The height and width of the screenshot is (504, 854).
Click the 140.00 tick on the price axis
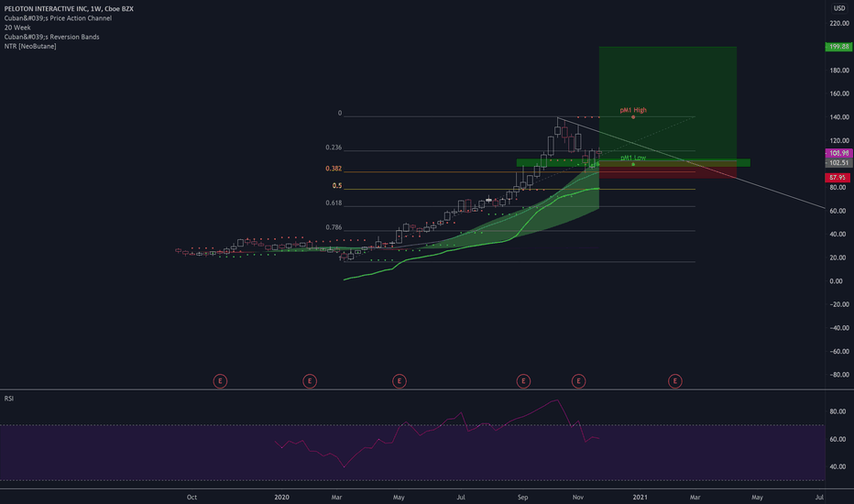pos(839,117)
